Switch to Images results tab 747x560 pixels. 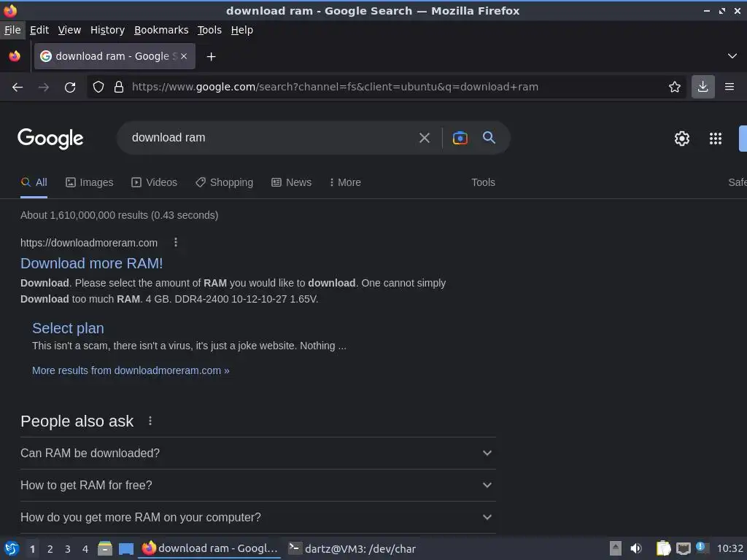pos(90,182)
